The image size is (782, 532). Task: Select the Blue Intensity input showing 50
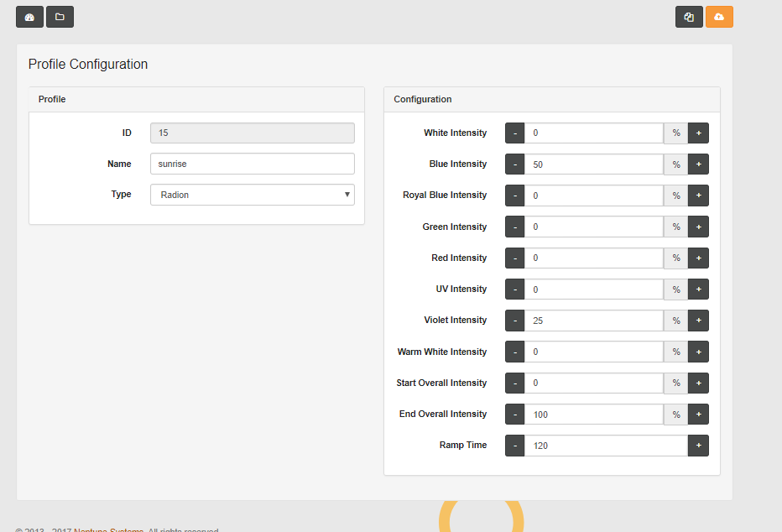pos(594,164)
